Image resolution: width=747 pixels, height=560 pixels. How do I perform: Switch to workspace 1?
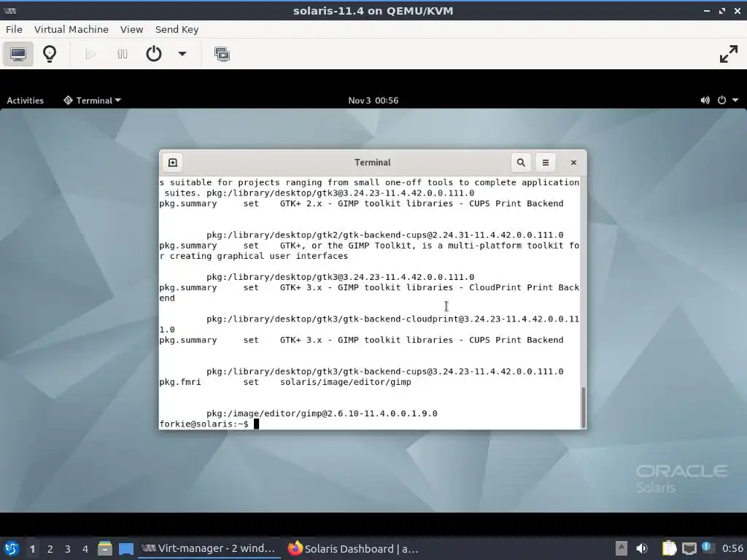[32, 549]
